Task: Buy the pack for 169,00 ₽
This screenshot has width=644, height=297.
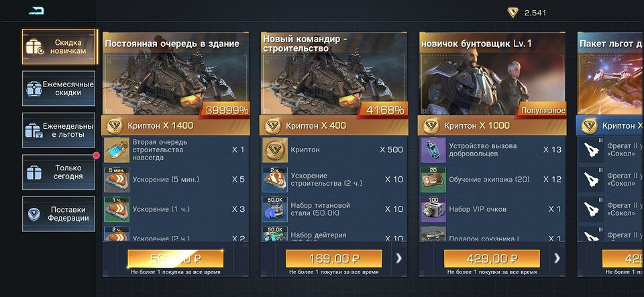Action: [x=333, y=259]
